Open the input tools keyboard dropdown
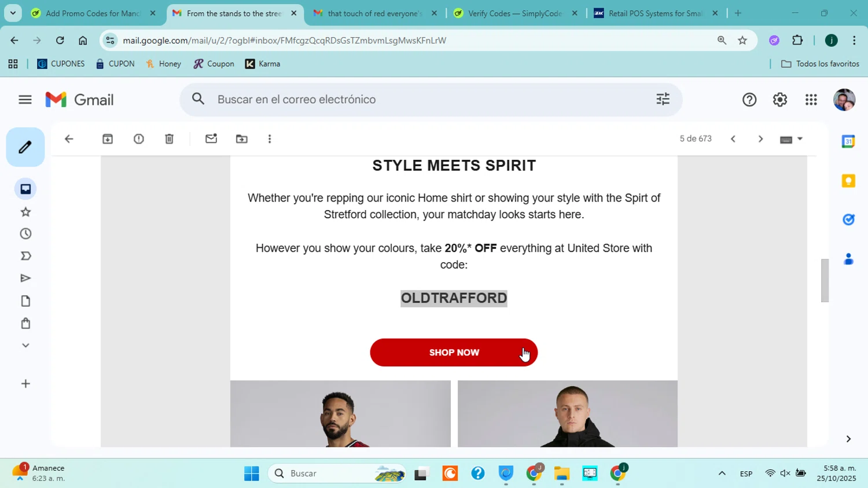 pyautogui.click(x=792, y=139)
